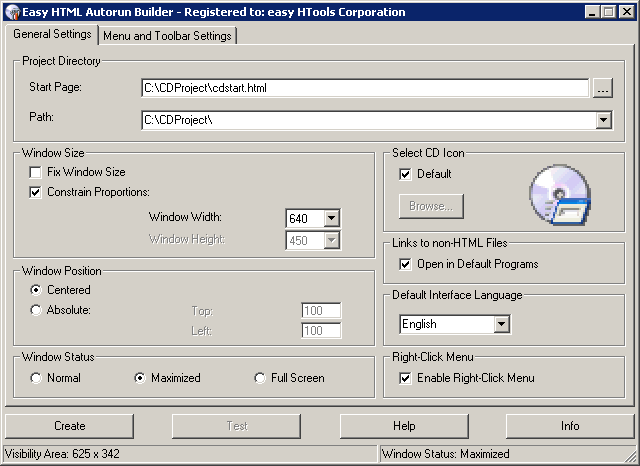Minimize the Autorun Builder window
Viewport: 640px width, 466px height.
pos(592,12)
